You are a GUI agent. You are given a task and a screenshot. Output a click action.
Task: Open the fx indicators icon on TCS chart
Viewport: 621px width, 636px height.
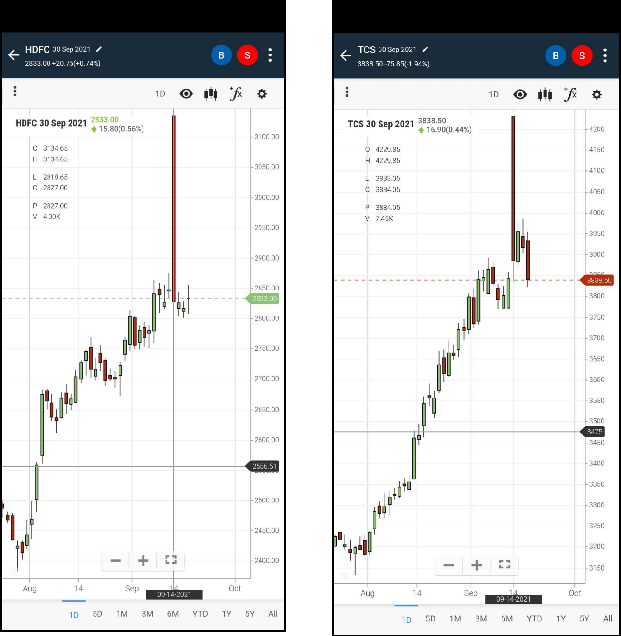click(571, 94)
